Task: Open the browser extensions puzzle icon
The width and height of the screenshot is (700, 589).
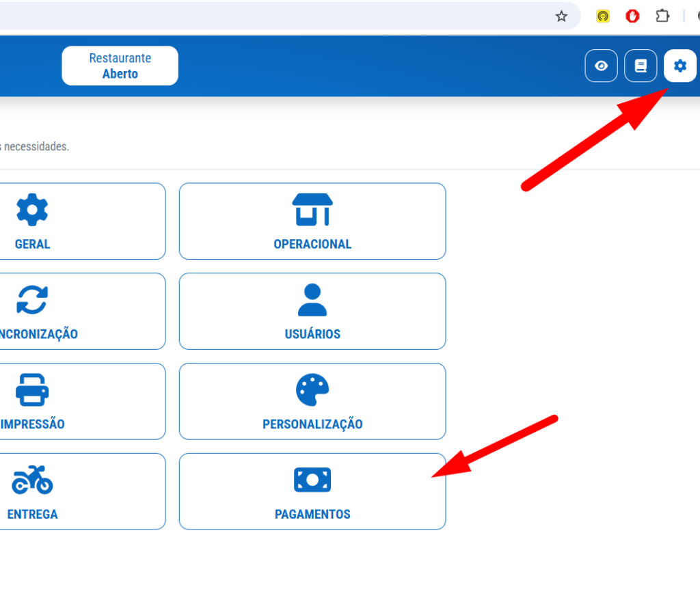Action: point(662,16)
